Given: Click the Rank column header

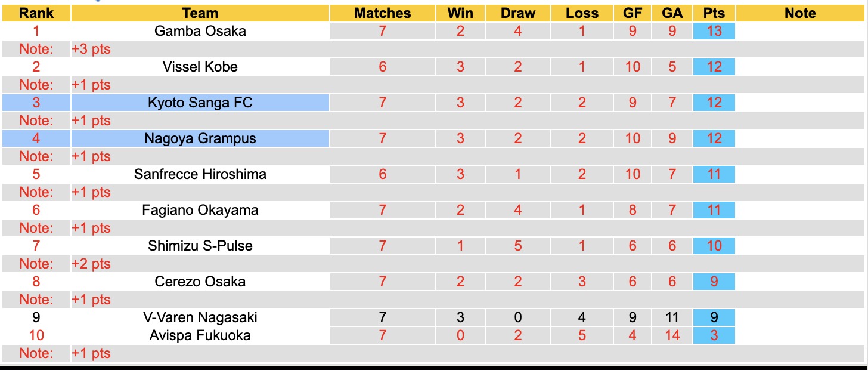Looking at the screenshot, I should pyautogui.click(x=36, y=13).
